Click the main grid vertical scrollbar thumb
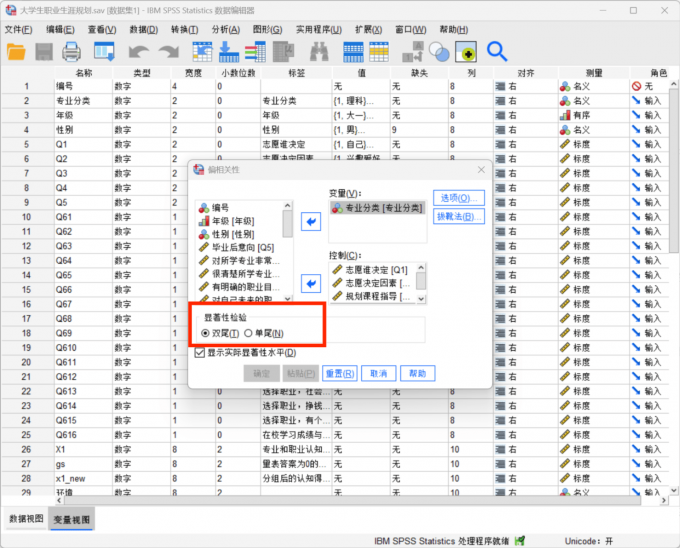The height and width of the screenshot is (548, 680). (673, 171)
